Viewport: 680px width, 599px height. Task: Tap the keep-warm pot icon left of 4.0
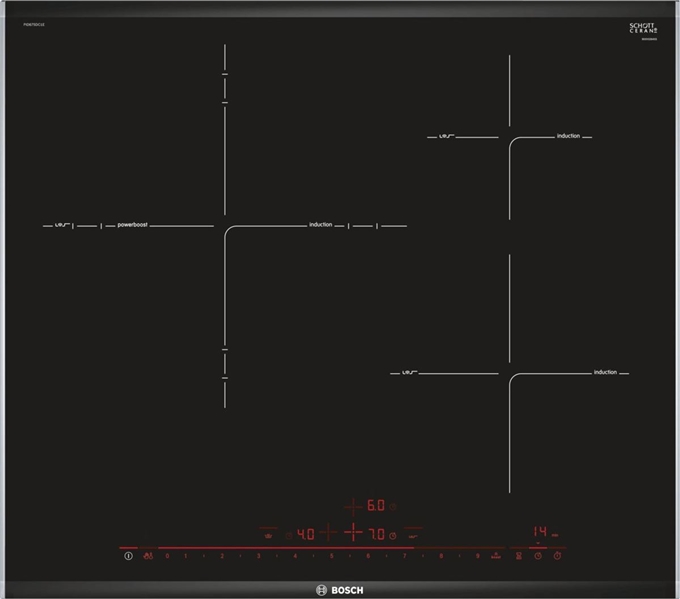click(268, 536)
